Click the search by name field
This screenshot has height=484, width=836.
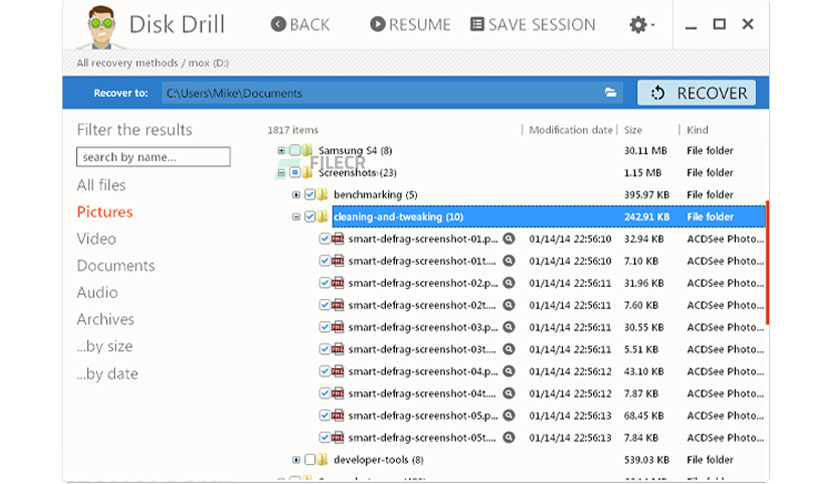(154, 157)
